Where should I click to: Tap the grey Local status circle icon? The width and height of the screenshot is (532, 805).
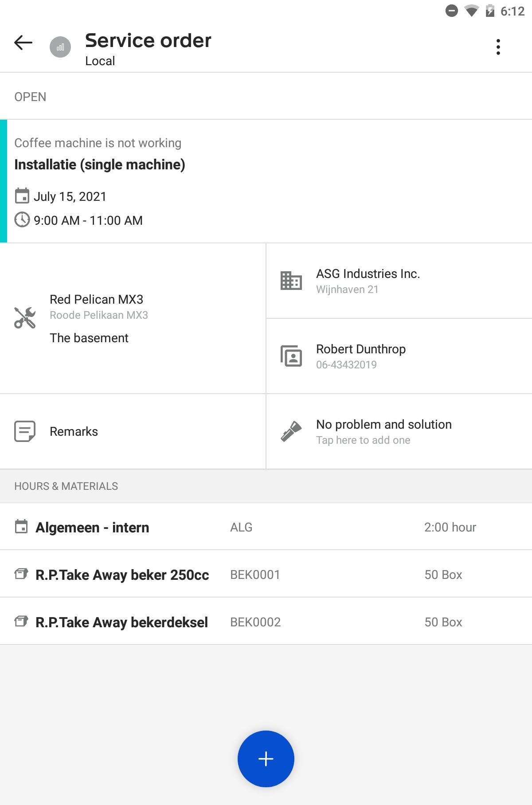coord(60,47)
